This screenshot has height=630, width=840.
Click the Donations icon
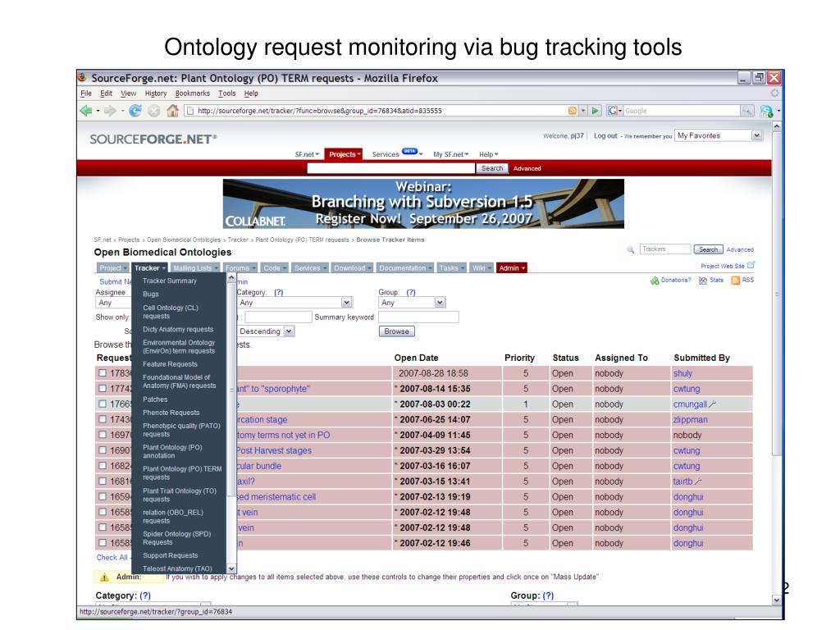click(x=655, y=281)
